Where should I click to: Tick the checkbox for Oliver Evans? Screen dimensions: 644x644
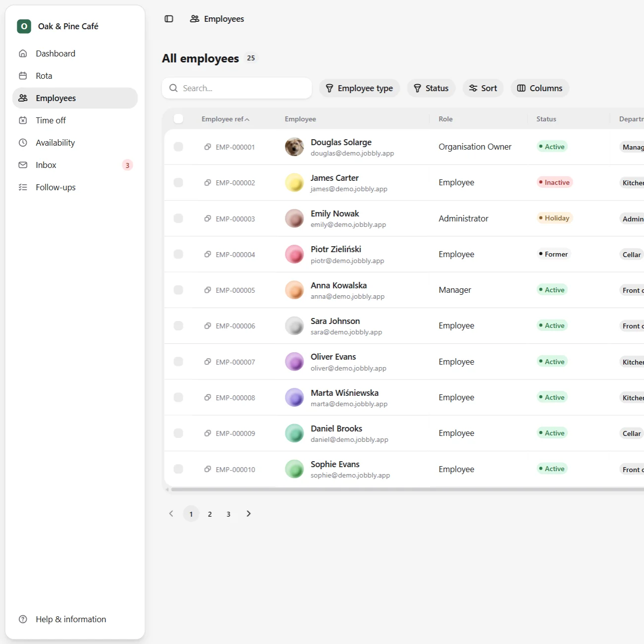tap(178, 362)
